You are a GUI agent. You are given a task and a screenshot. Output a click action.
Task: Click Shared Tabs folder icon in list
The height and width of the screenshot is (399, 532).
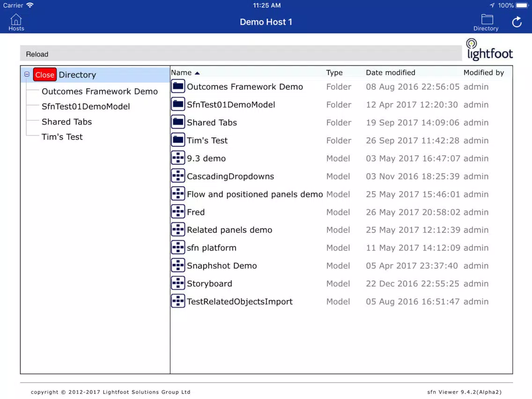pos(178,122)
